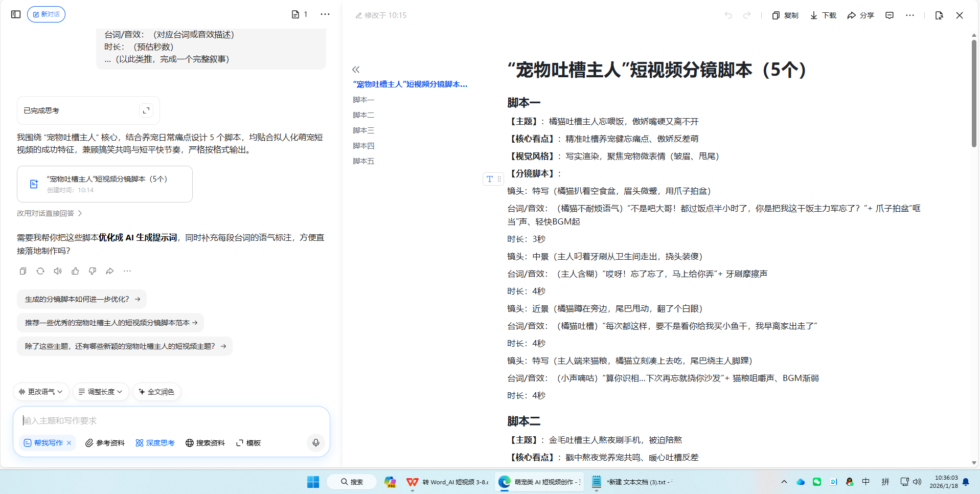Click suggestion 生成的分镜脚本如何进一步优化

click(77, 299)
